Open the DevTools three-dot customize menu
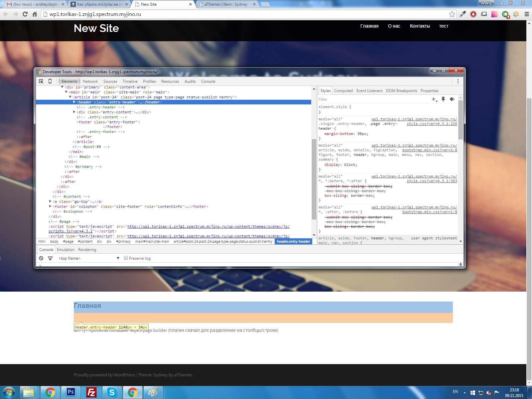The width and height of the screenshot is (532, 399). 458,81
